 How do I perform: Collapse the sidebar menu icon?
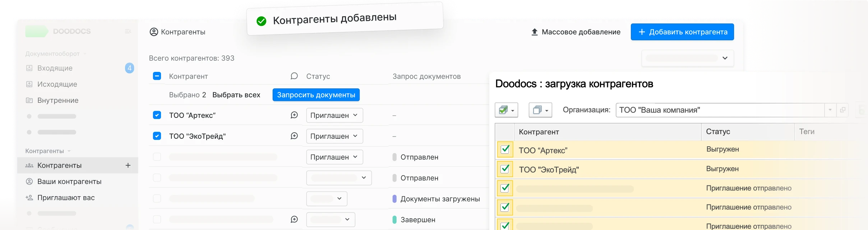pyautogui.click(x=128, y=32)
